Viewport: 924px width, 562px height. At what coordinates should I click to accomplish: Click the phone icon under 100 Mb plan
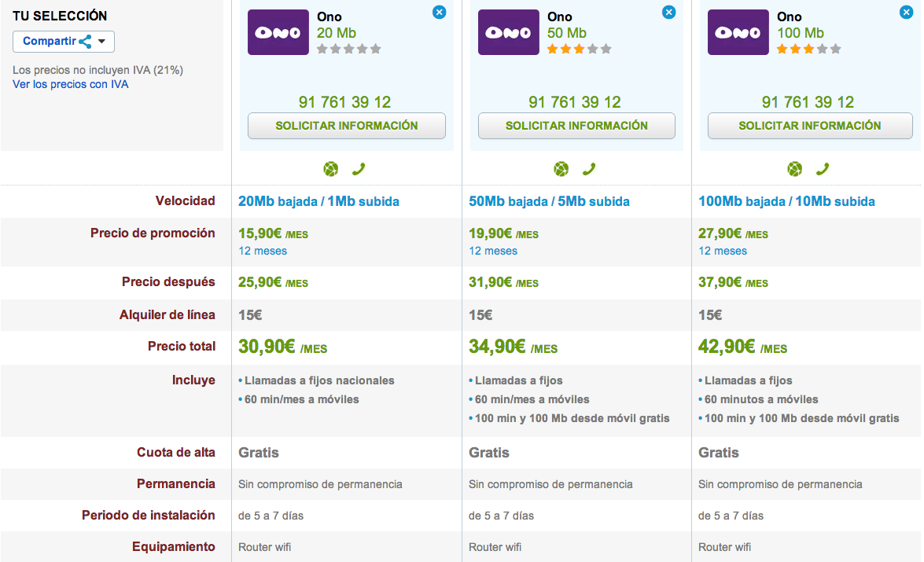[x=822, y=170]
